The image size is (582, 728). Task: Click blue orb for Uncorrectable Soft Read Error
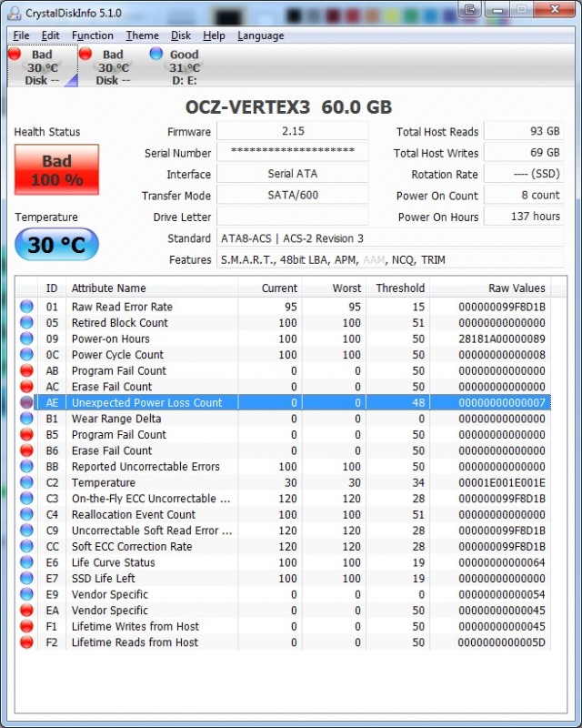pyautogui.click(x=27, y=531)
